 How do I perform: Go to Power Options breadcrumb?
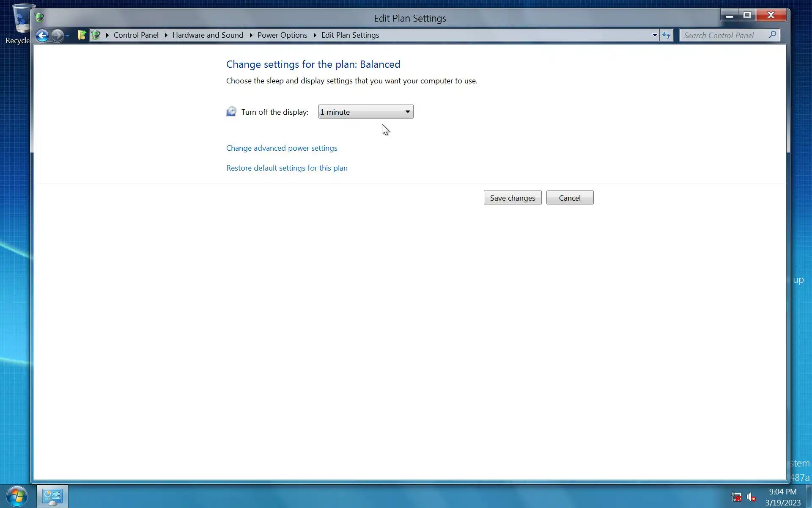click(282, 35)
